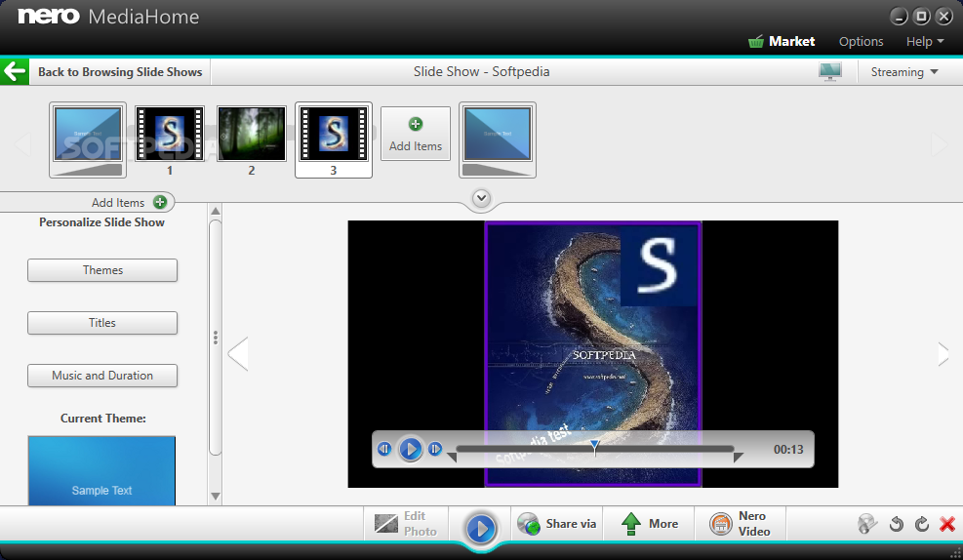Click the sidebar vertical scrollbar thumb

(215, 338)
